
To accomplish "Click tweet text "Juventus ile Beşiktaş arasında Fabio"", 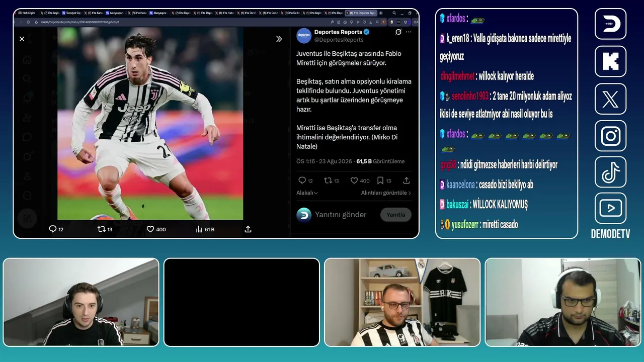I will tap(349, 53).
